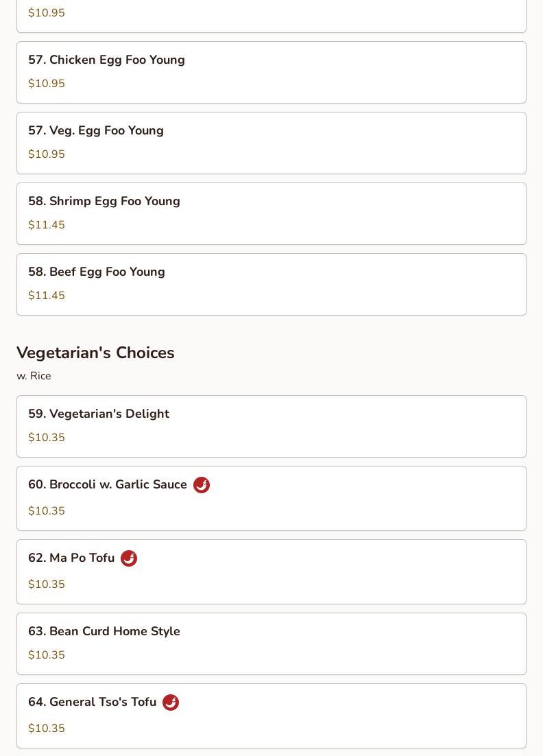
Task: Add 58. Beef Egg Foo Young
Action: (x=97, y=272)
